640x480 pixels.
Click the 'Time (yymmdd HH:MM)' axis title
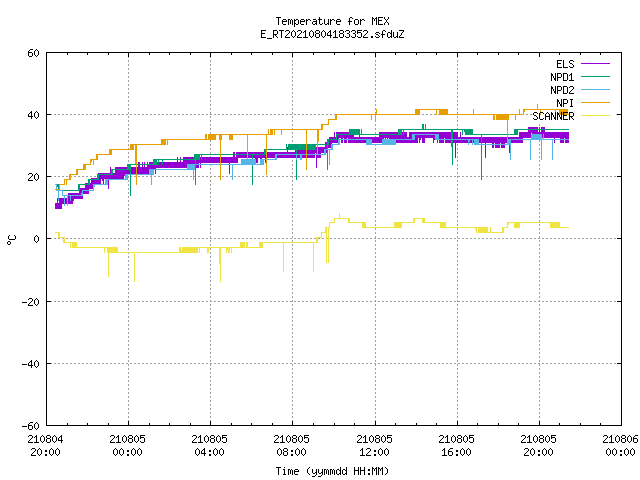[x=332, y=471]
